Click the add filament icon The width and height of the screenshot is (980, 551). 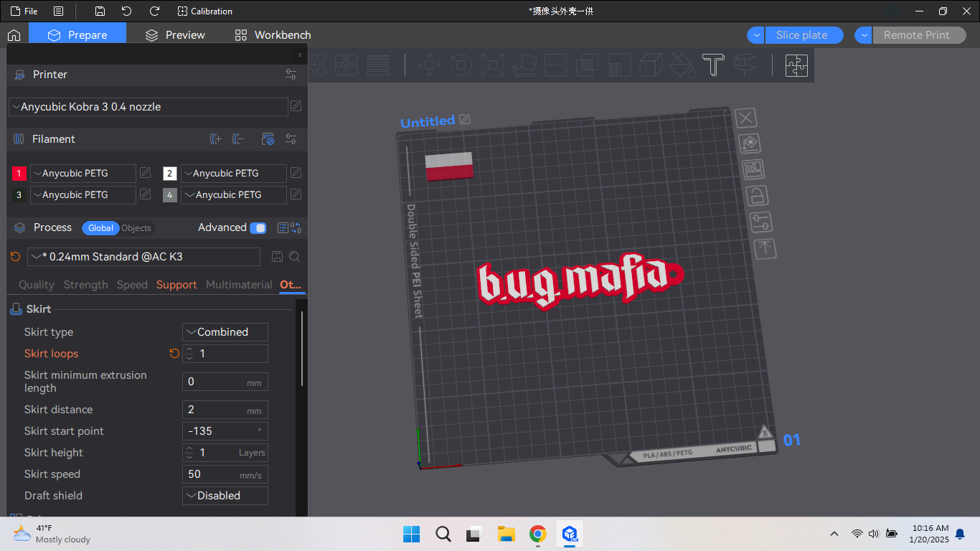[x=215, y=139]
